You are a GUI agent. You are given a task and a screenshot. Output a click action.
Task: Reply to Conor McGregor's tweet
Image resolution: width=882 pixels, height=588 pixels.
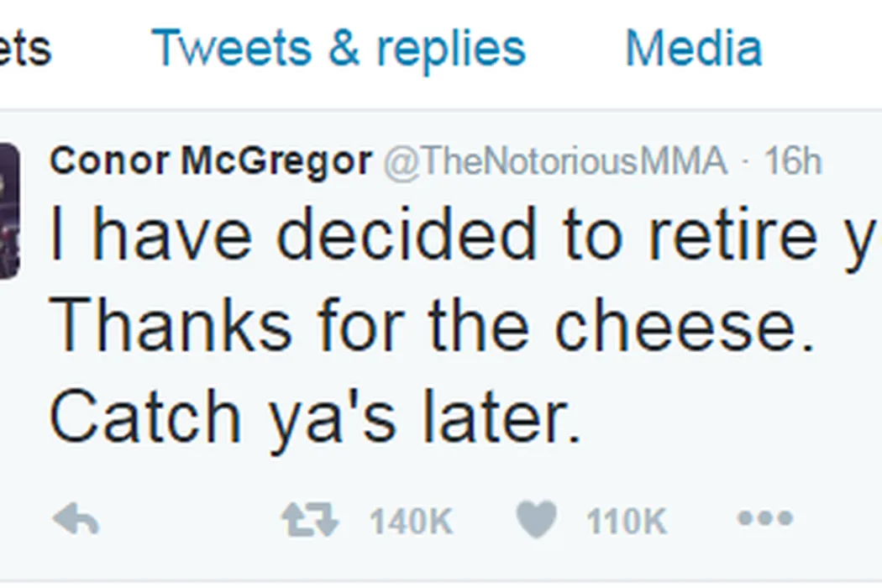point(76,521)
